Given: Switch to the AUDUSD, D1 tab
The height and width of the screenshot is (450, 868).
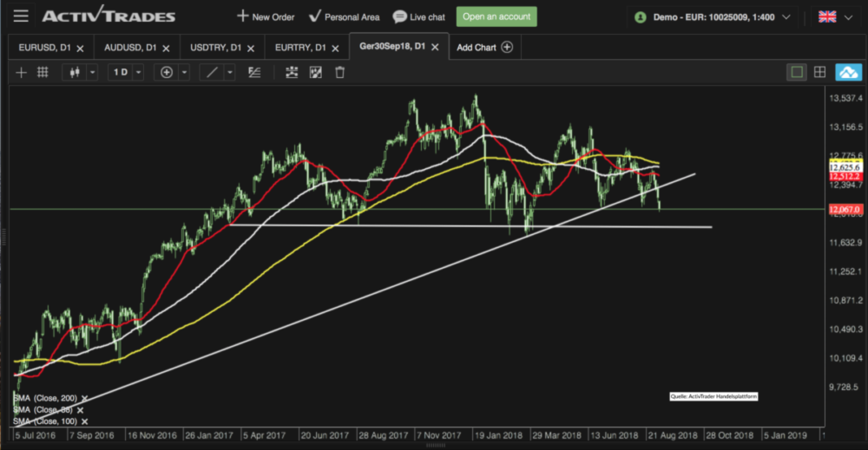Looking at the screenshot, I should (130, 48).
